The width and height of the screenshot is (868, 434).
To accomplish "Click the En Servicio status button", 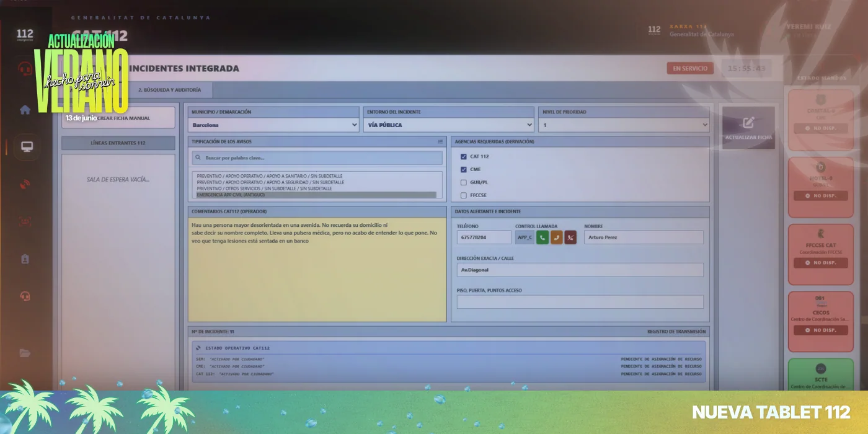I will (x=690, y=68).
